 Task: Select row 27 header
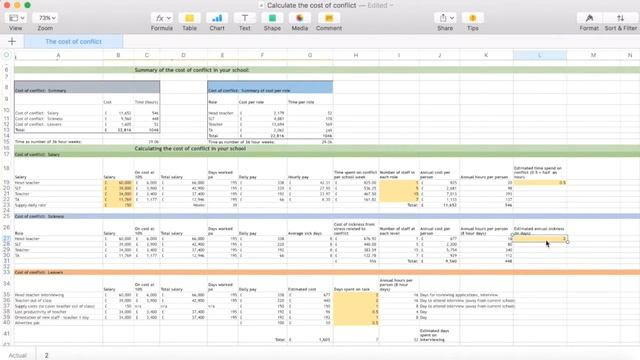click(x=7, y=238)
